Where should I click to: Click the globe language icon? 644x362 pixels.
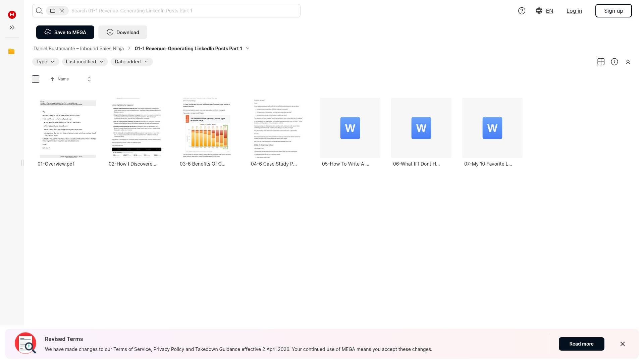pos(539,11)
